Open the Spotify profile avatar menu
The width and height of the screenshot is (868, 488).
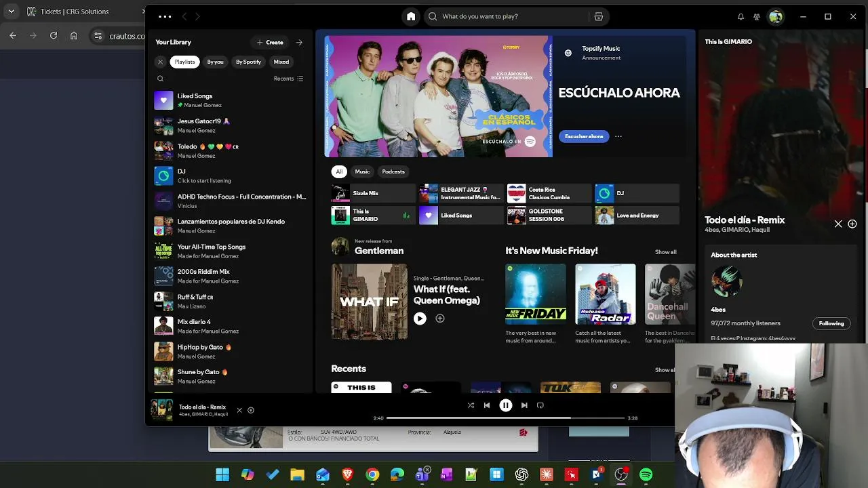776,16
